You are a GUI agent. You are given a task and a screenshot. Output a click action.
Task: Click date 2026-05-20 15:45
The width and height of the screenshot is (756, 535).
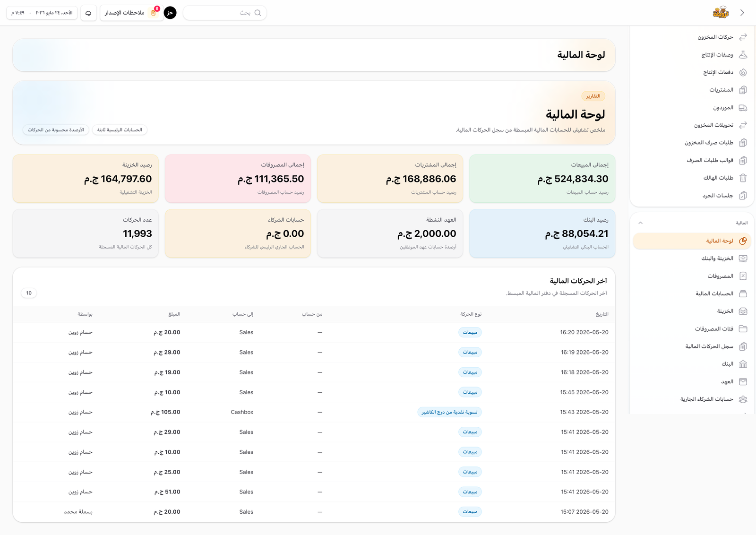coord(584,392)
